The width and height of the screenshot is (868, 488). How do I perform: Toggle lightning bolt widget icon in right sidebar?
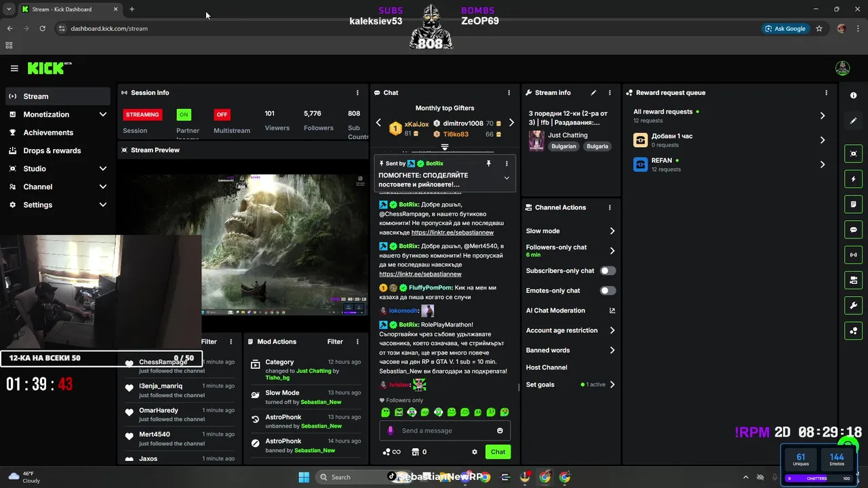853,179
